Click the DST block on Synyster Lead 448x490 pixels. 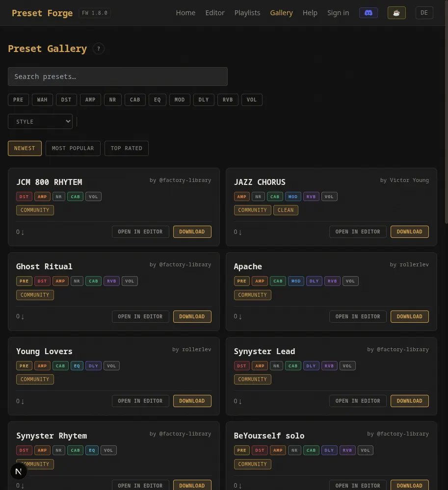[241, 366]
